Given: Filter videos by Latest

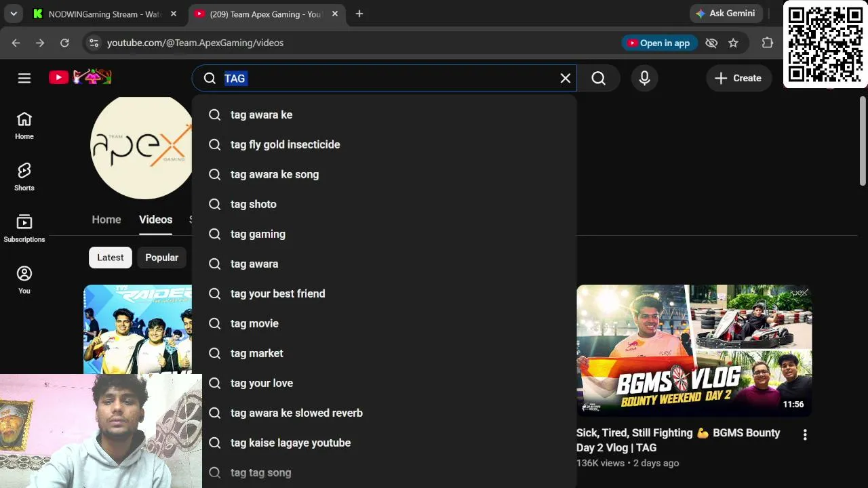Looking at the screenshot, I should (x=111, y=258).
